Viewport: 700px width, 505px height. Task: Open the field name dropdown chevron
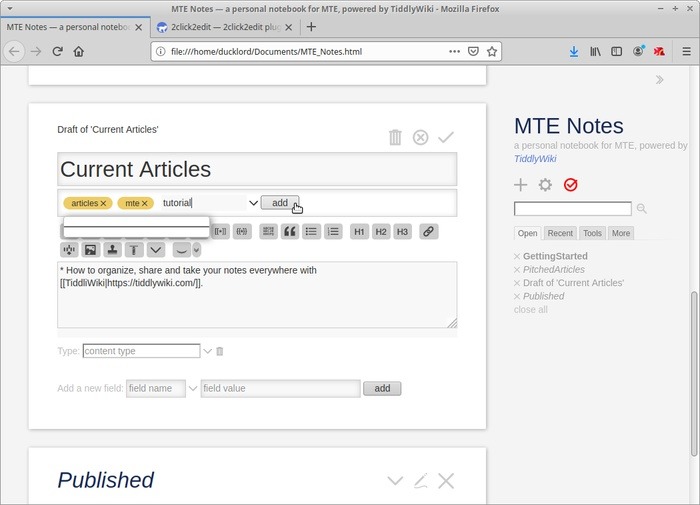point(193,388)
